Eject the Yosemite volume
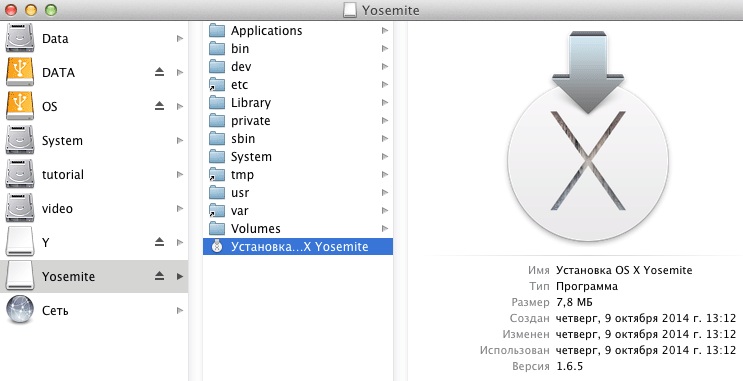The height and width of the screenshot is (381, 743). [x=159, y=276]
